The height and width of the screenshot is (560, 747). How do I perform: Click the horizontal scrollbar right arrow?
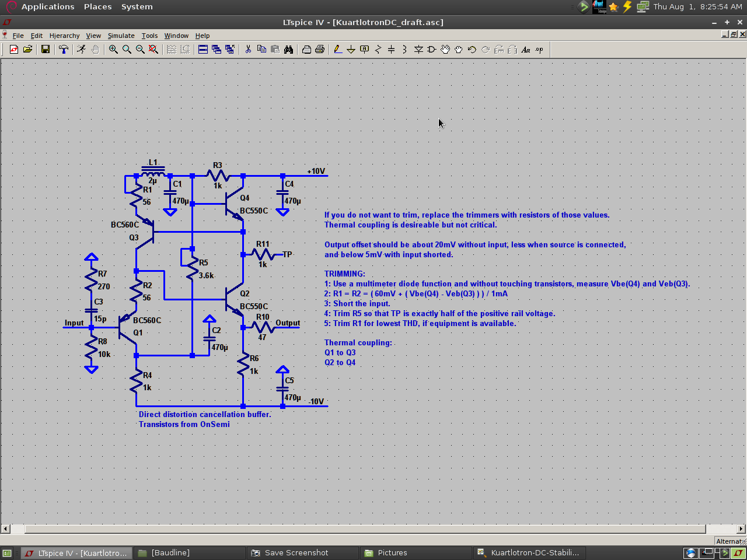(741, 529)
